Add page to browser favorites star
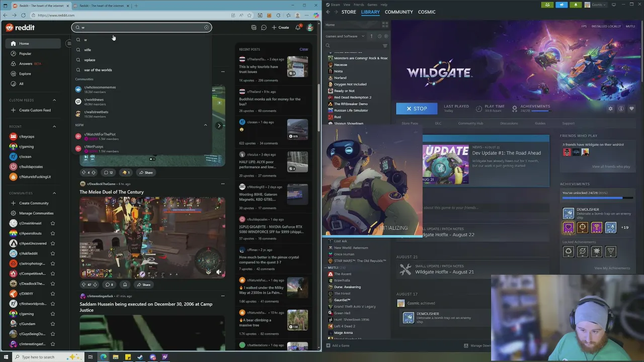Screen dimensions: 644x362 click(x=249, y=15)
